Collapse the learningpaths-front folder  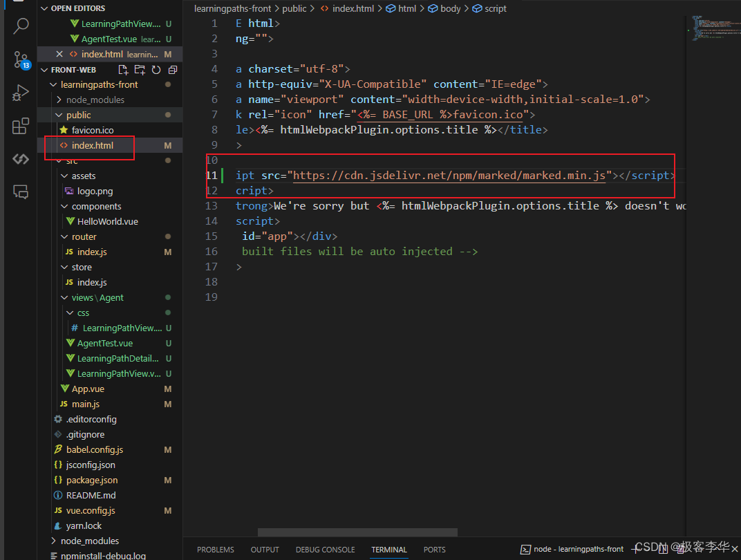coord(53,84)
